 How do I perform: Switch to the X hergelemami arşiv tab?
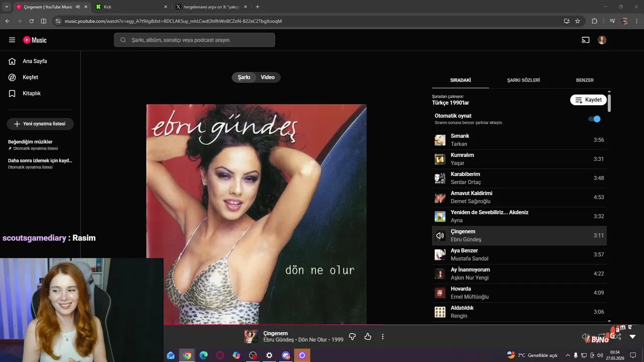pos(211,7)
